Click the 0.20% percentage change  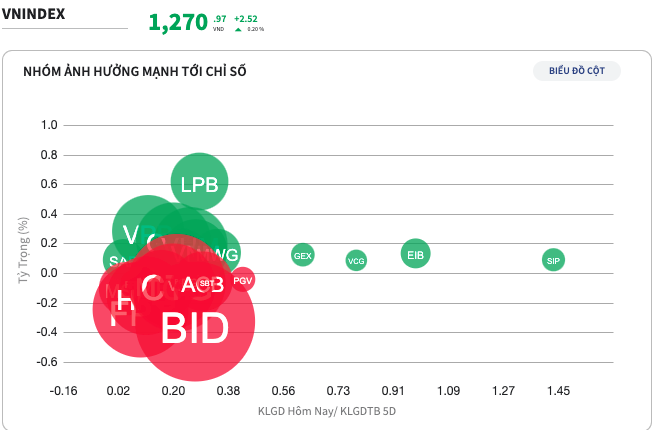[x=255, y=29]
